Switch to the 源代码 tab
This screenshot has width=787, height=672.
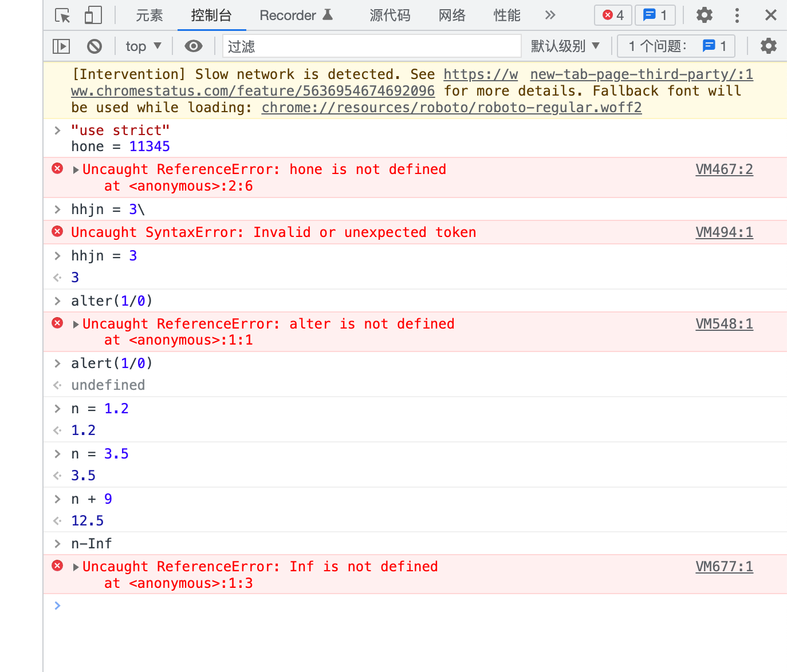(390, 15)
